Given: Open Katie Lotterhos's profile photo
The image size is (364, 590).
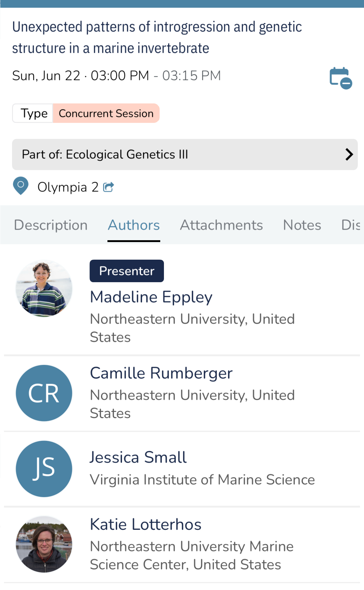Looking at the screenshot, I should pyautogui.click(x=44, y=544).
